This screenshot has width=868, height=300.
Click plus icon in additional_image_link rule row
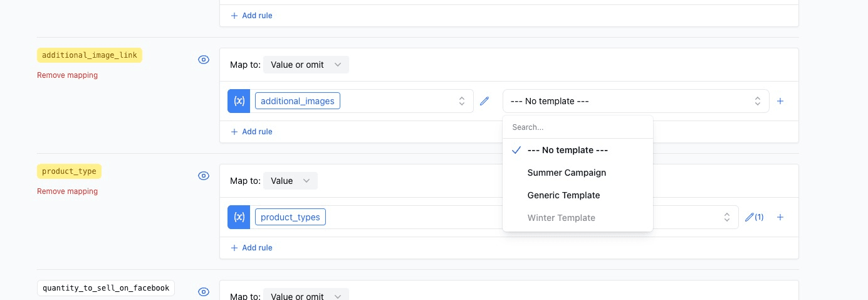coord(780,101)
